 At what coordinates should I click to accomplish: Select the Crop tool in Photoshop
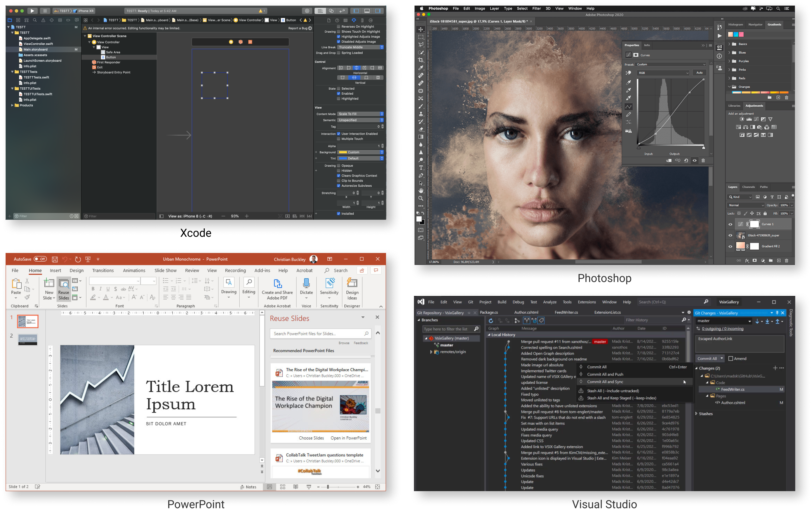(421, 60)
